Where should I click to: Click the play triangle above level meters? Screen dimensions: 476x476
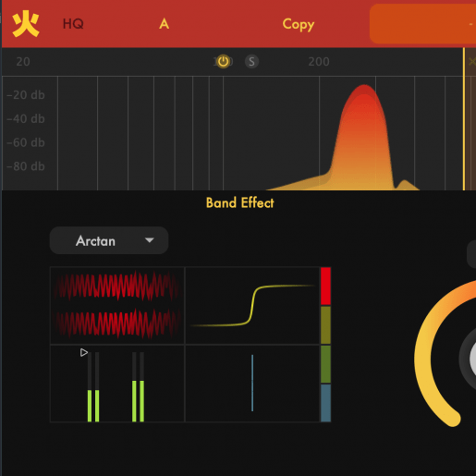click(84, 352)
